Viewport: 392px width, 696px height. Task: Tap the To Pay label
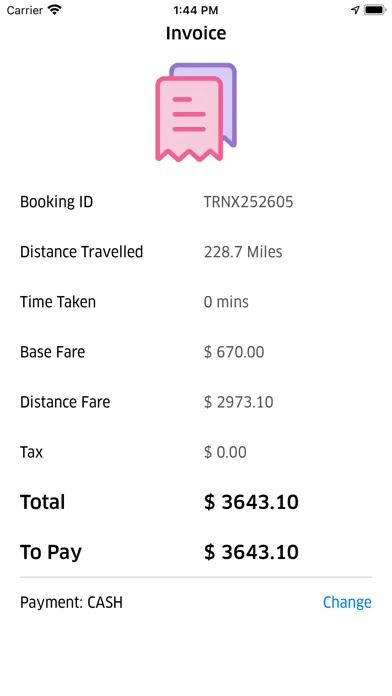click(x=51, y=553)
